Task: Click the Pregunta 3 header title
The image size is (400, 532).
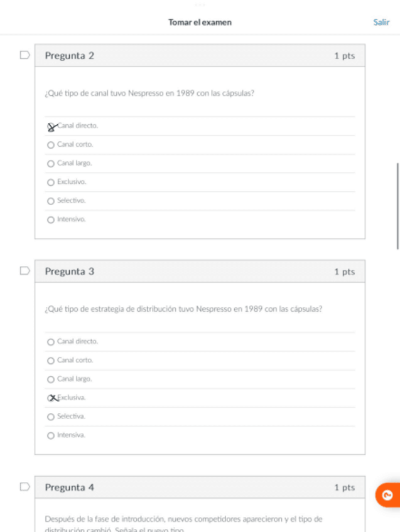Action: coord(70,272)
